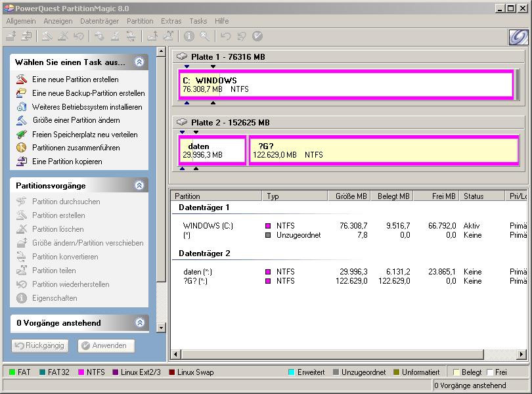Click the icon beside 'Eine neue Partition erstellen'
532x394 pixels.
[22, 79]
